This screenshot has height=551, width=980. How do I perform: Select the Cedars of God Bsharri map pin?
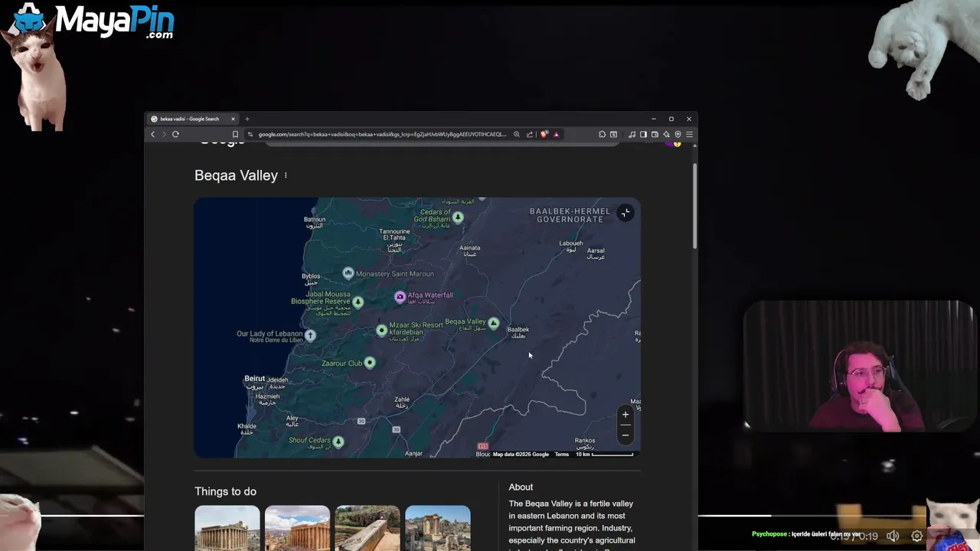(x=458, y=217)
